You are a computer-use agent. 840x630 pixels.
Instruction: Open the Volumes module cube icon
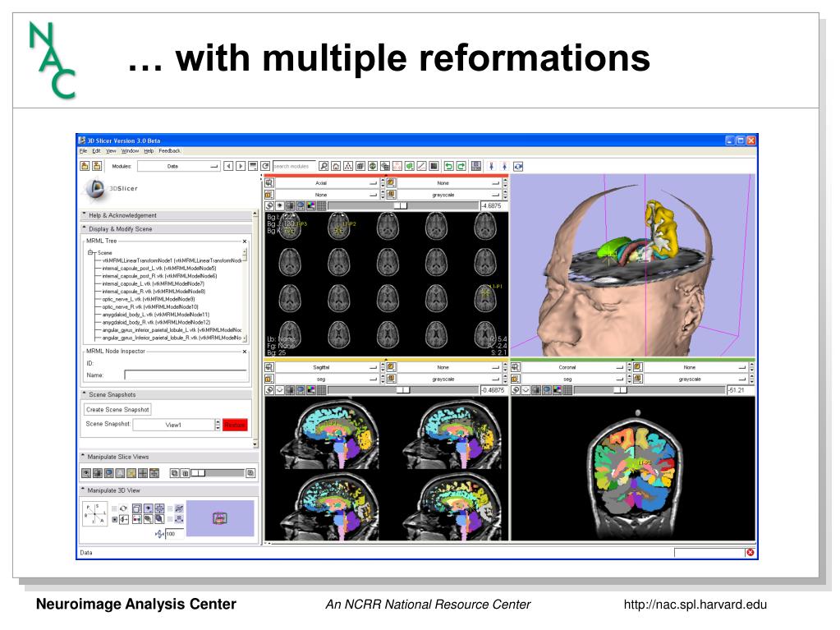pyautogui.click(x=360, y=166)
